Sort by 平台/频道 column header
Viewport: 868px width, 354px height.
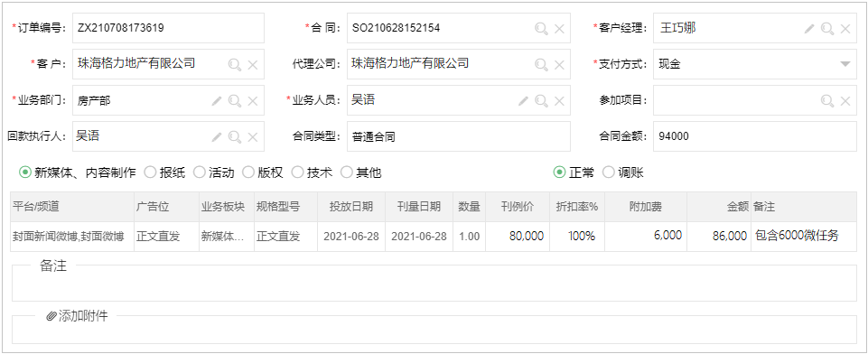(72, 207)
